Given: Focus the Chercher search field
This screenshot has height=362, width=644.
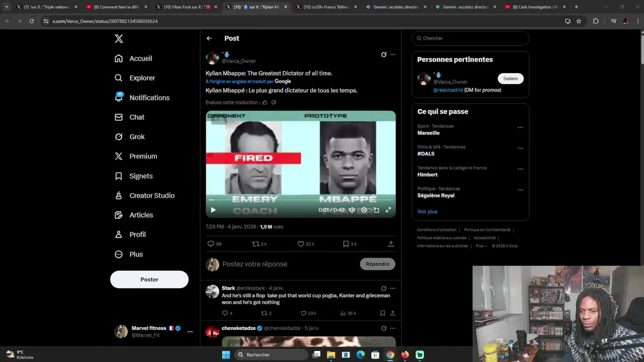Looking at the screenshot, I should (x=470, y=38).
